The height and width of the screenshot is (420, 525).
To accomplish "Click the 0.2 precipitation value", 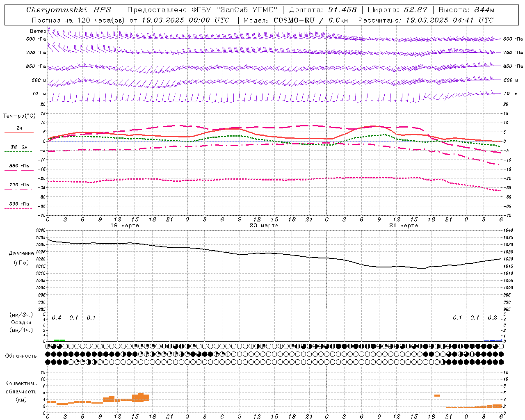I will coord(492,318).
